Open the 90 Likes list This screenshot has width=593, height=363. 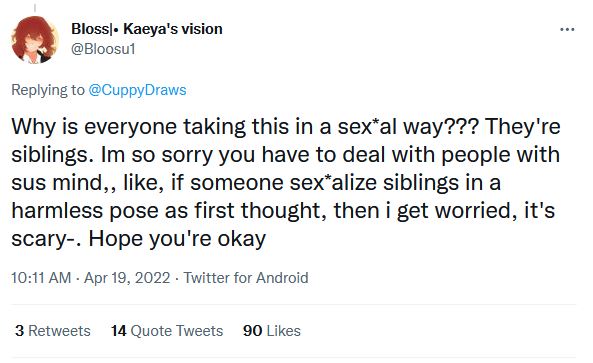coord(272,331)
